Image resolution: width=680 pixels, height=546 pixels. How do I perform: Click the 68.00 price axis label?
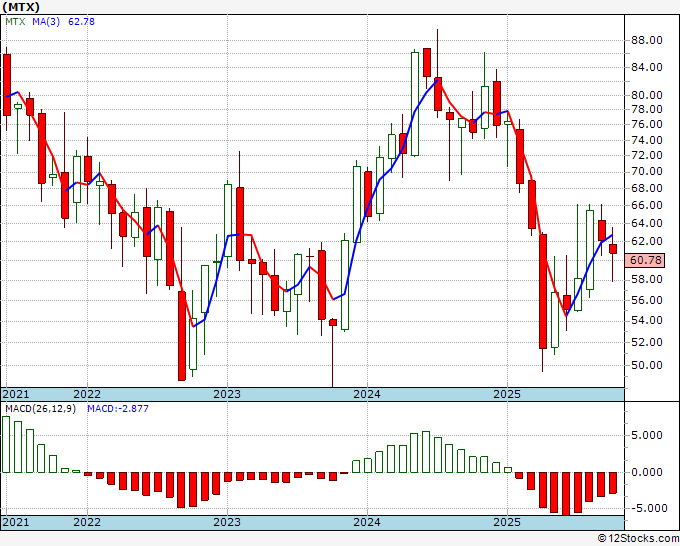646,188
